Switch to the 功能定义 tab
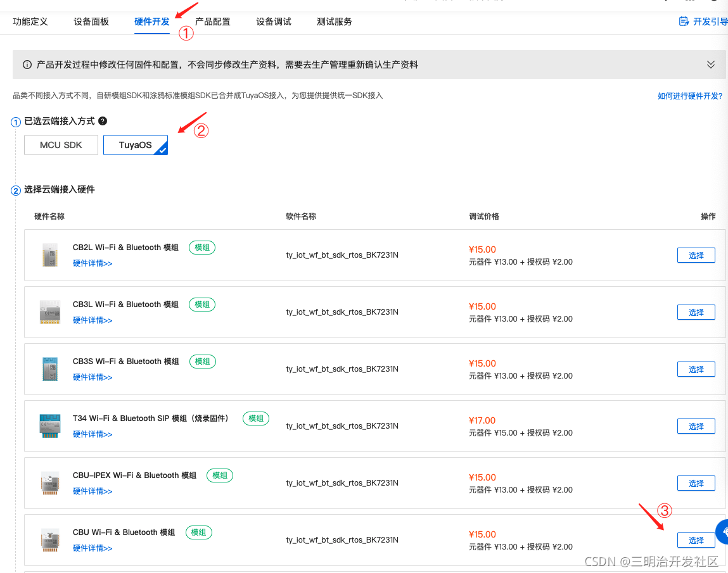Screen dimensions: 728x573 30,22
